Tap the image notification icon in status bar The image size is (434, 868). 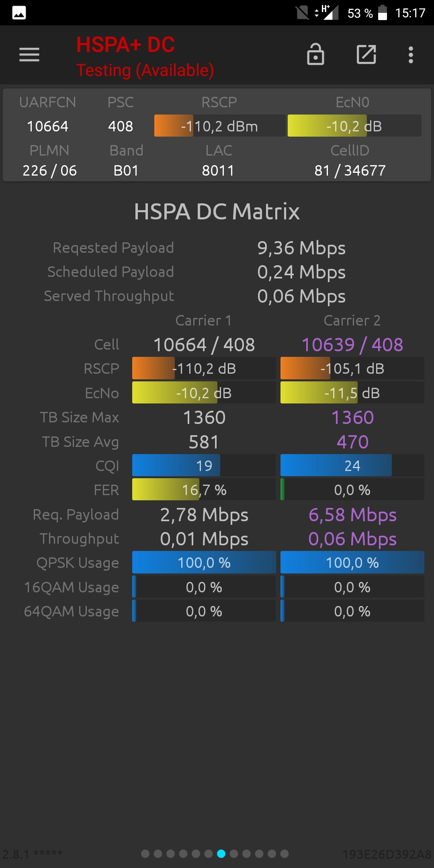tap(19, 13)
